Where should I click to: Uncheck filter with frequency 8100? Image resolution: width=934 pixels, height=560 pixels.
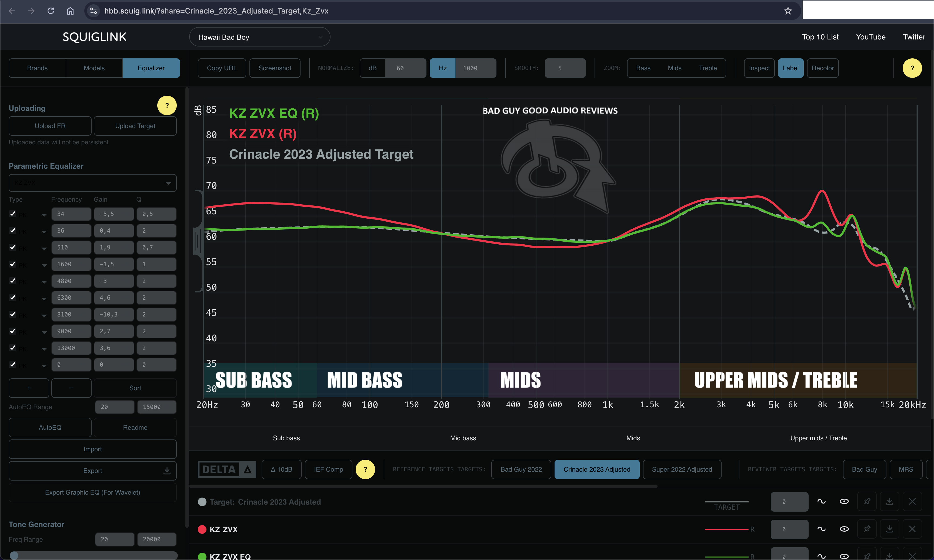[x=12, y=314]
